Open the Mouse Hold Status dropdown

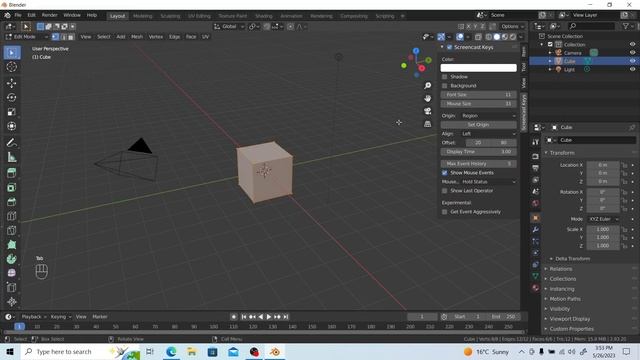click(x=488, y=182)
